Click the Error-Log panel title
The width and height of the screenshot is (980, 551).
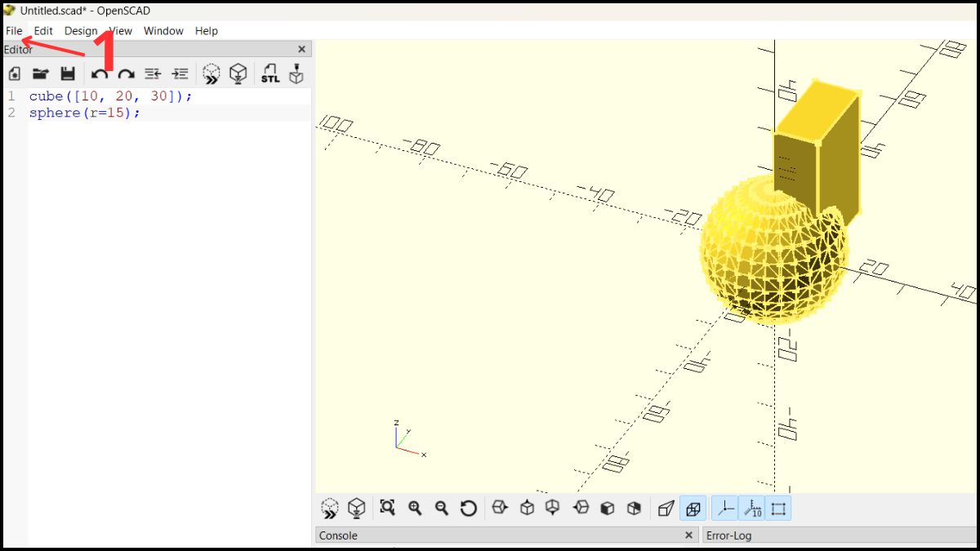point(728,535)
